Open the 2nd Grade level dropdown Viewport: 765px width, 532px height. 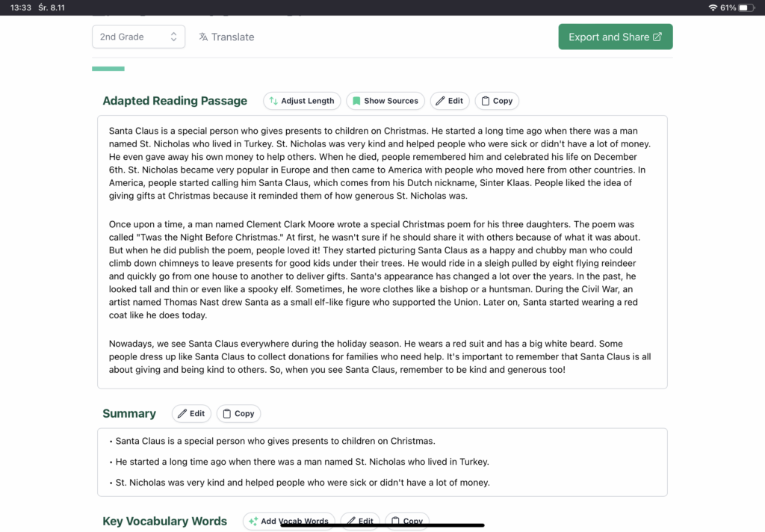pyautogui.click(x=138, y=37)
